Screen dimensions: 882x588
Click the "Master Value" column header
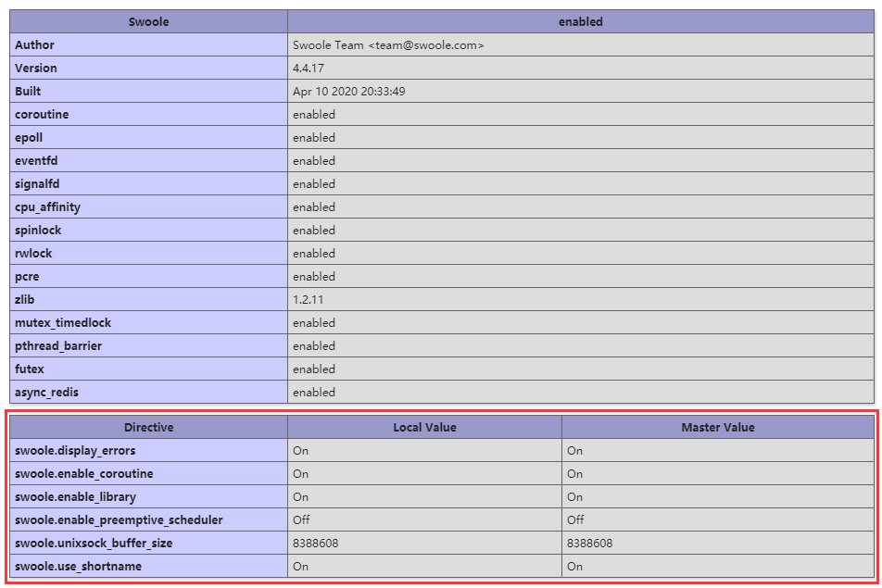718,427
